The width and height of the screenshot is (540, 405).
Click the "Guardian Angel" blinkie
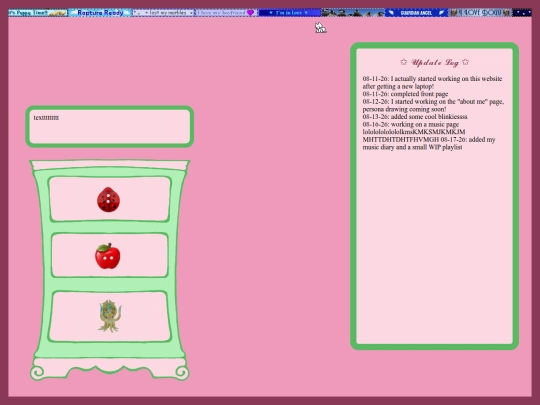[416, 13]
